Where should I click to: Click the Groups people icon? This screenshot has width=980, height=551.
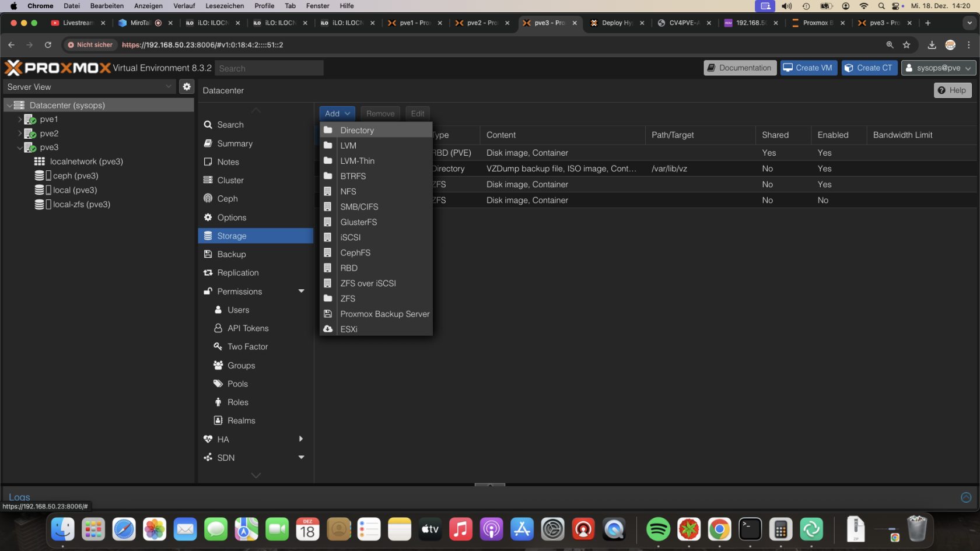click(218, 365)
